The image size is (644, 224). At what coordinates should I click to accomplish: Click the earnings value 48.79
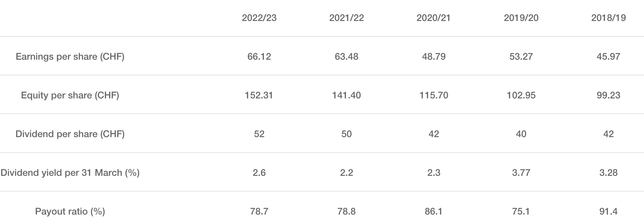coord(433,56)
